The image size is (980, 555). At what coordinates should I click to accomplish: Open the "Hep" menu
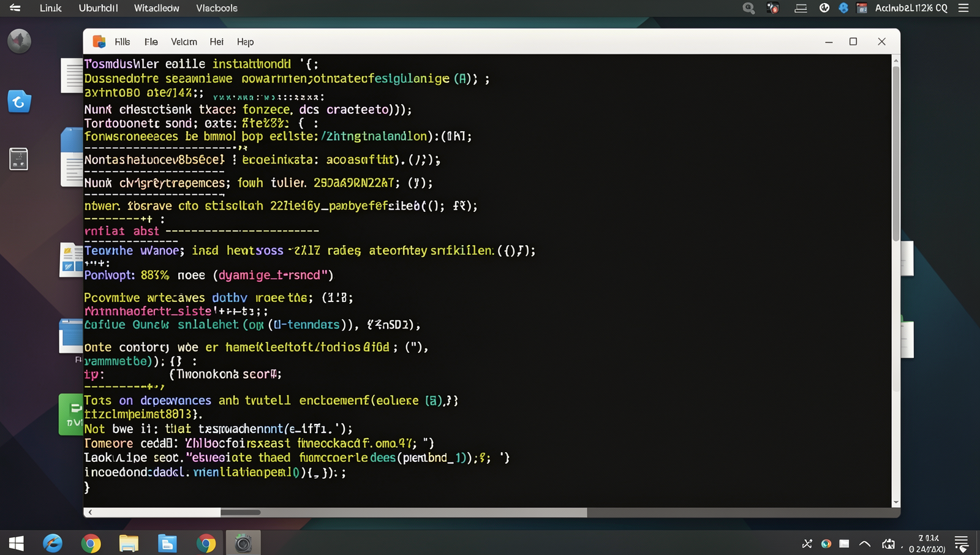click(x=246, y=42)
